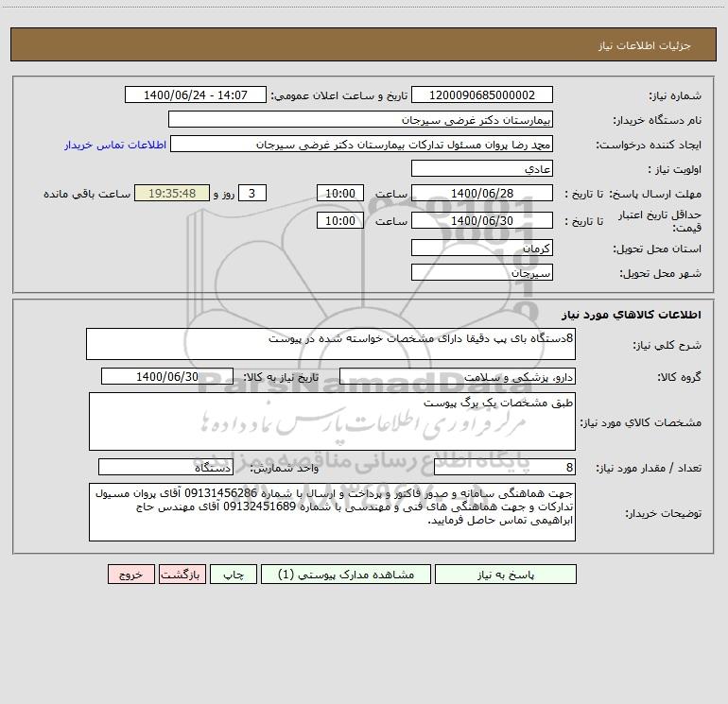
Task: Click the announcement date field 1400/06/24 - 14:07
Action: (196, 94)
